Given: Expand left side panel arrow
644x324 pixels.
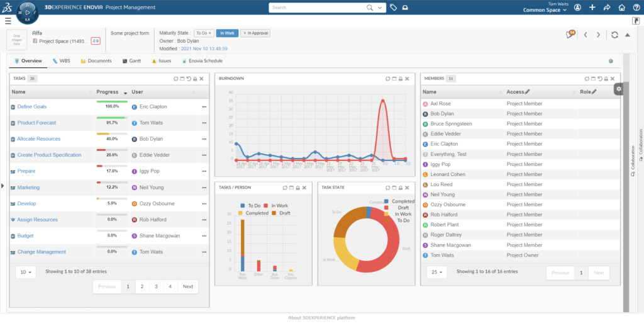Looking at the screenshot, I should pos(3,186).
